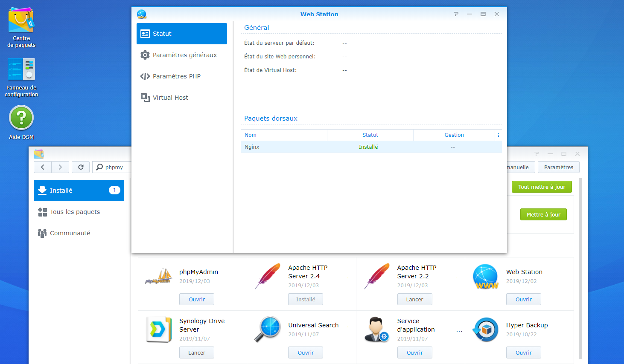Open Virtual Host section

click(x=182, y=98)
